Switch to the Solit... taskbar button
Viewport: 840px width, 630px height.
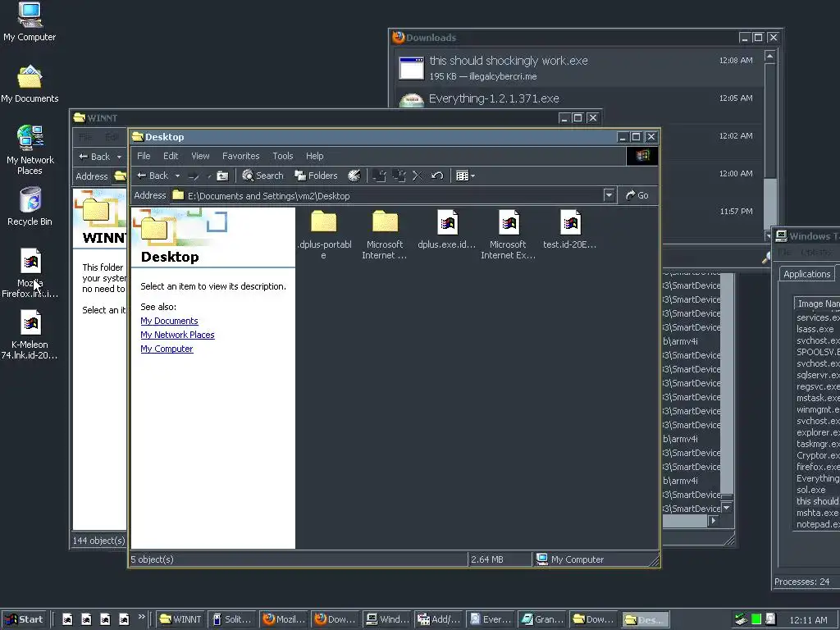[x=232, y=619]
